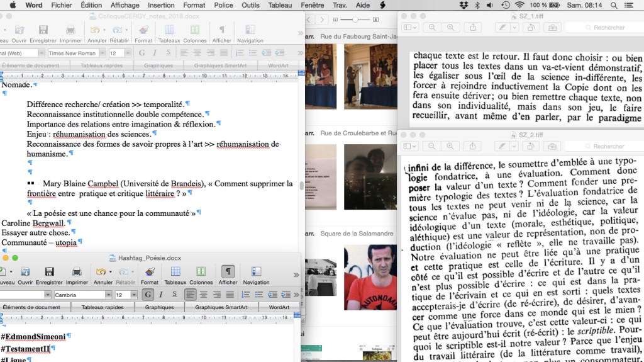Click Enregistrer icon in ColloqueCERGY window
644x362 pixels.
pyautogui.click(x=43, y=30)
